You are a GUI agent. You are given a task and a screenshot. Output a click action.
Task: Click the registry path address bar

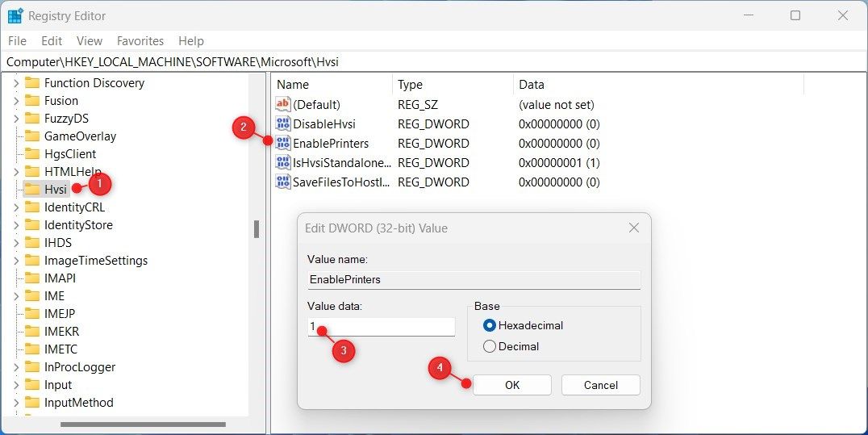point(434,62)
